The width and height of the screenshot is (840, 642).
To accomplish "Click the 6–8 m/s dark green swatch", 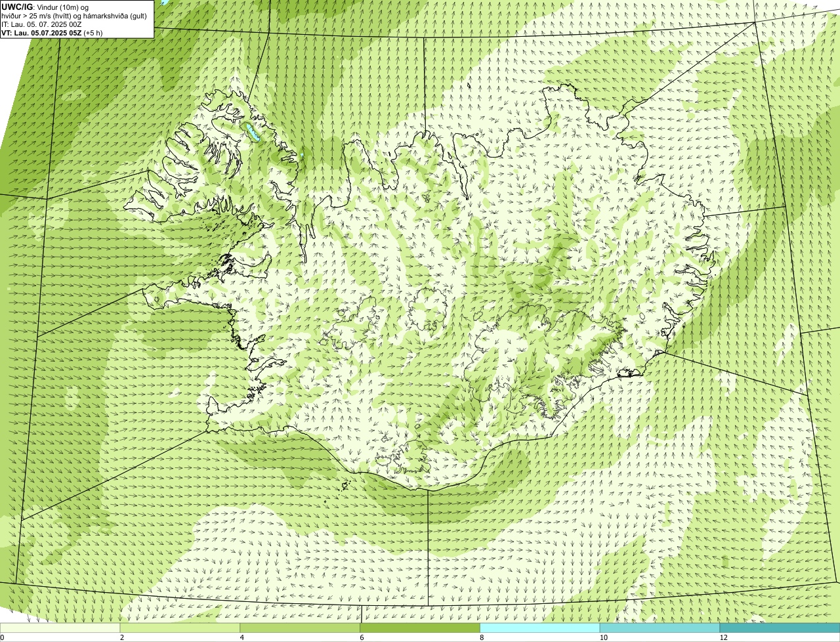I will [x=421, y=628].
